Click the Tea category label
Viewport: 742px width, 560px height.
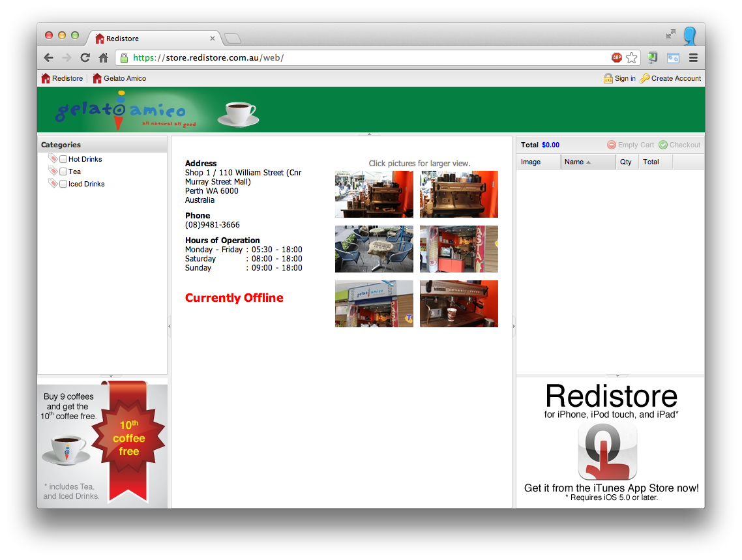click(x=75, y=171)
